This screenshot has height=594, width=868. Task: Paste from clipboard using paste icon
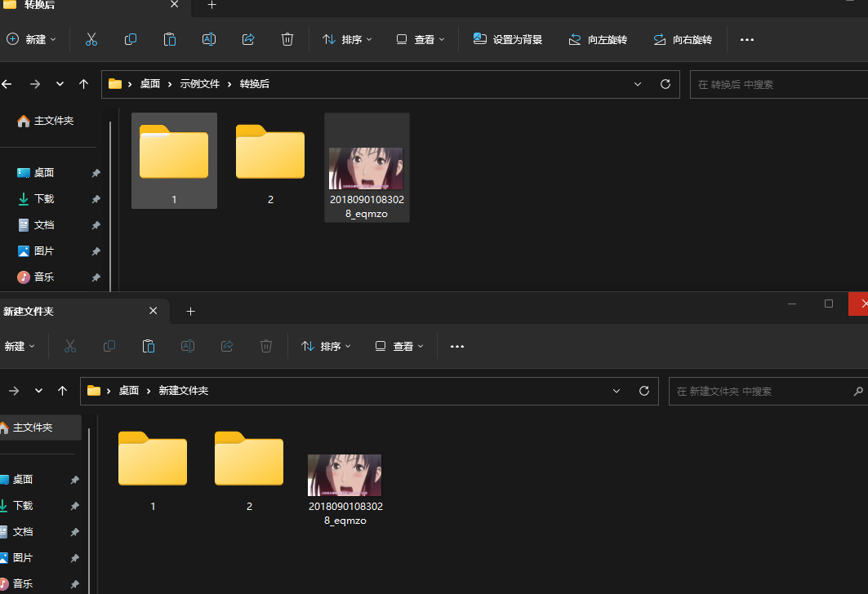169,38
